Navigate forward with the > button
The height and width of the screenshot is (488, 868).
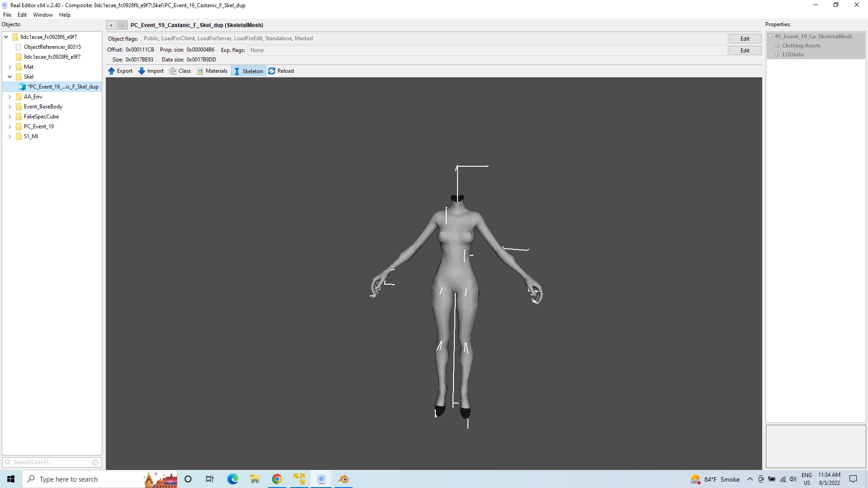tap(122, 25)
